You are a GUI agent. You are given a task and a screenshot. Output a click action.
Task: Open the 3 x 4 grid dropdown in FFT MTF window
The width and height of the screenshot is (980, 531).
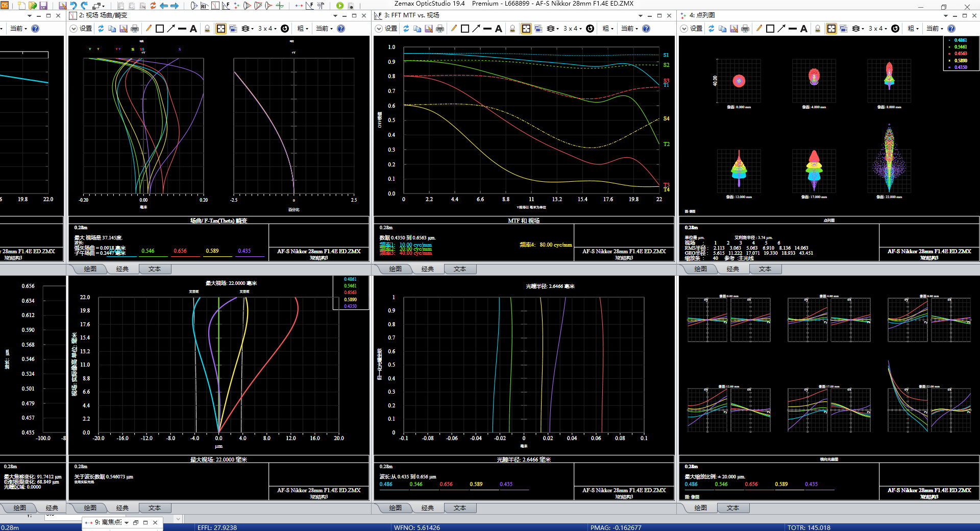(x=572, y=29)
